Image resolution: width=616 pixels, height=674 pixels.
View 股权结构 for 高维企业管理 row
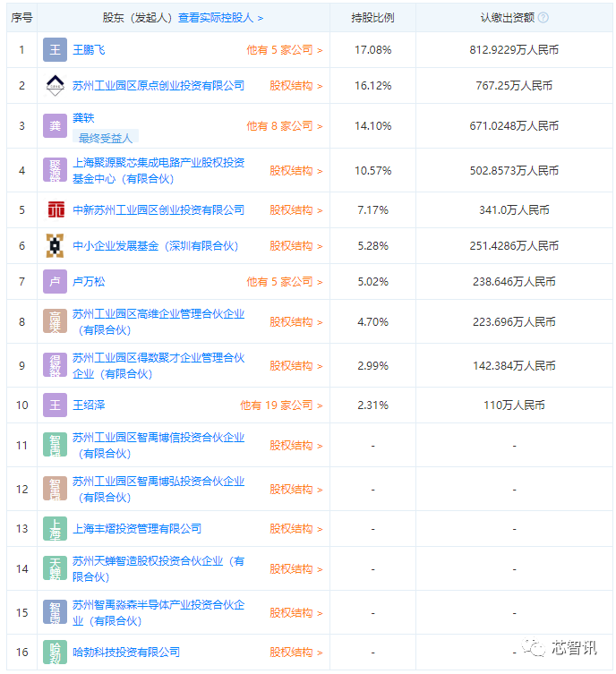(x=296, y=322)
